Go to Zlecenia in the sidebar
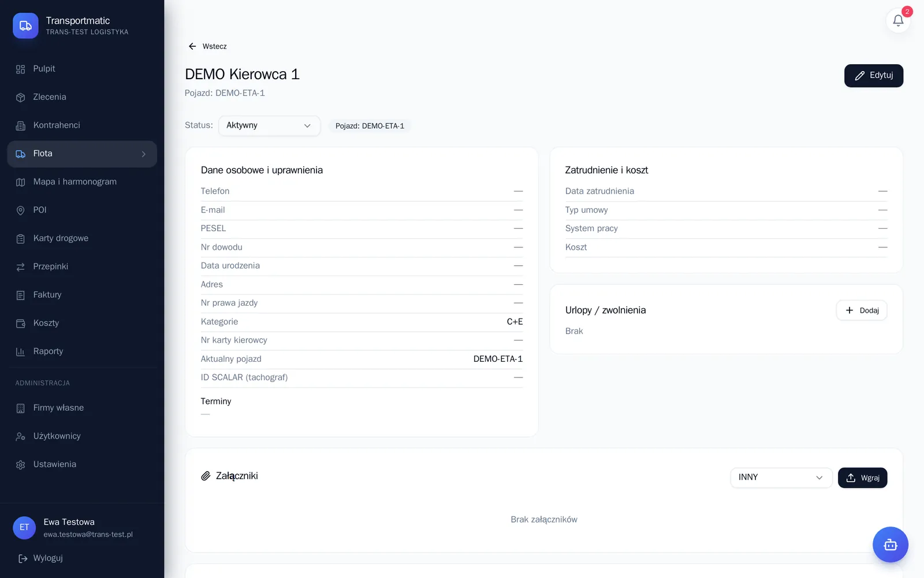The image size is (924, 578). [82, 97]
